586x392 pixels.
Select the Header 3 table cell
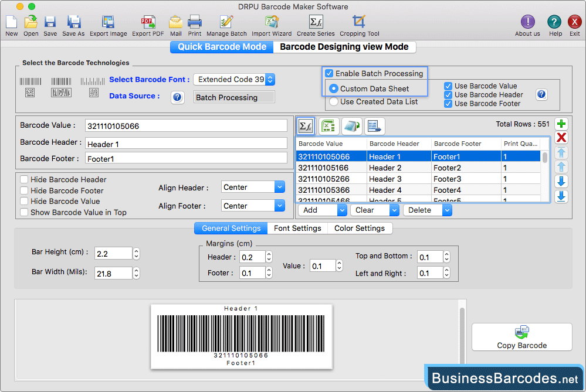coord(399,179)
